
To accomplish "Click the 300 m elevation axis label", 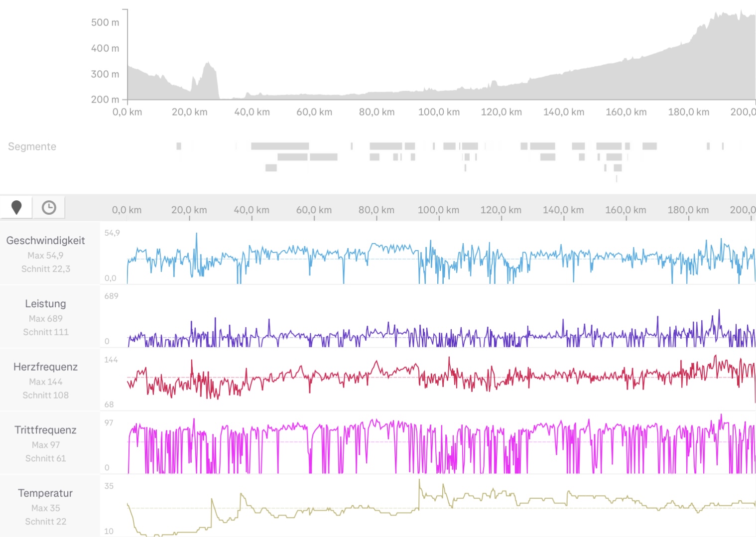I will (x=105, y=74).
